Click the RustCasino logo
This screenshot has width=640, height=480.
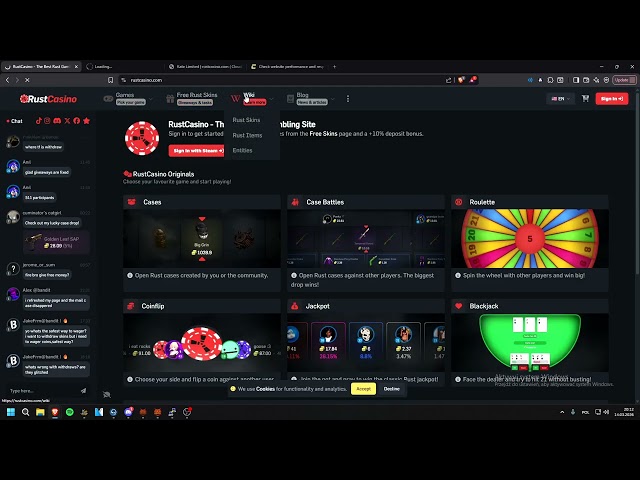tap(48, 99)
